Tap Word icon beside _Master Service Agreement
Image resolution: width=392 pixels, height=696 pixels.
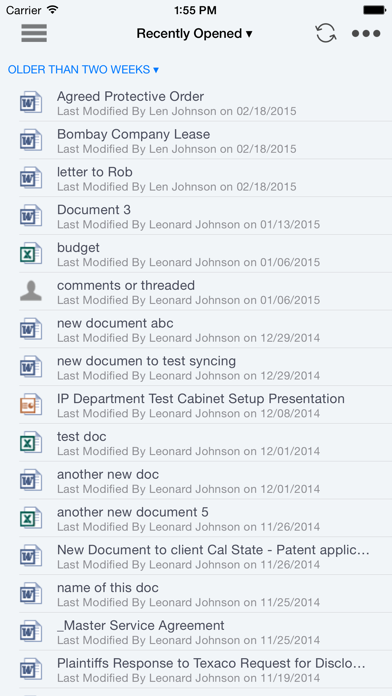point(31,631)
